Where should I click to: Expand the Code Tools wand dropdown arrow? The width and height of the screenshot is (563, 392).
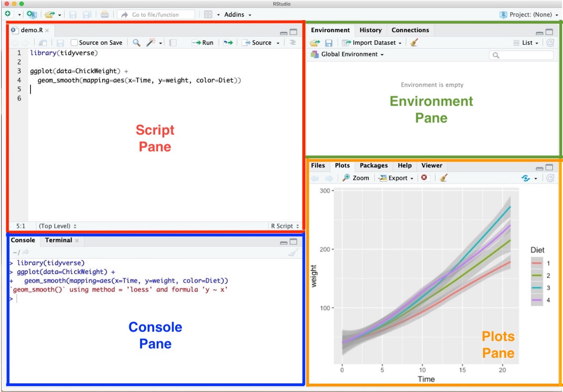click(160, 43)
